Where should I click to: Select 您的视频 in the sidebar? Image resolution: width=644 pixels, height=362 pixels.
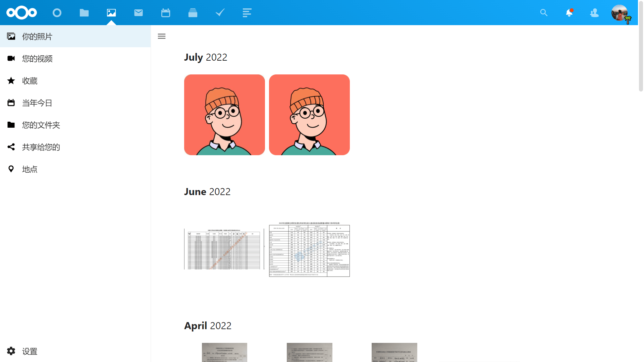(37, 58)
